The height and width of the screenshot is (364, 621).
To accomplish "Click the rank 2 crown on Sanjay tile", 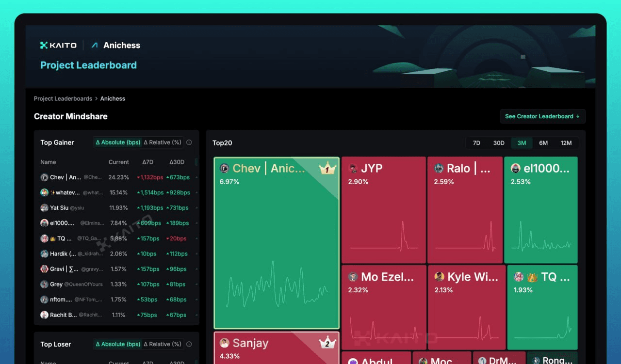I will click(327, 343).
